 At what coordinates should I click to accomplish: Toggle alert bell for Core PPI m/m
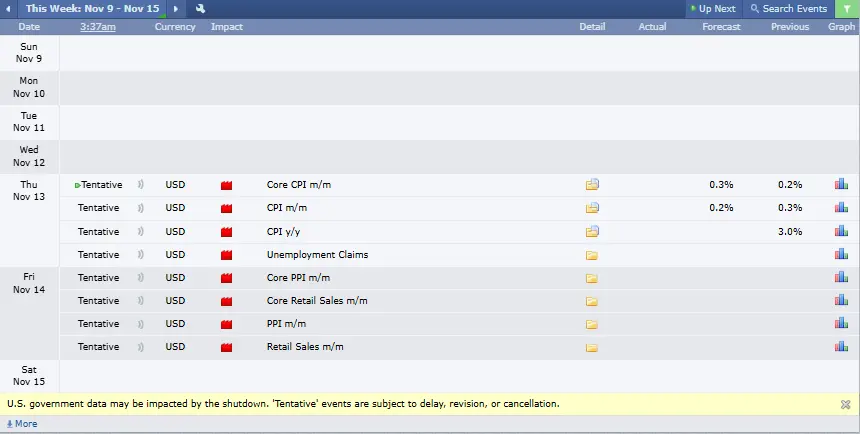pos(141,278)
